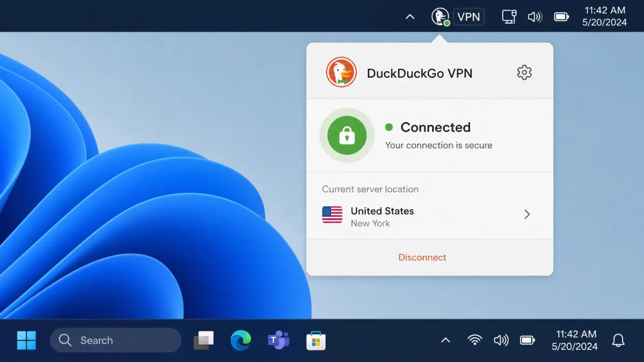Click the 'New York' city text
The width and height of the screenshot is (644, 362).
click(x=370, y=224)
